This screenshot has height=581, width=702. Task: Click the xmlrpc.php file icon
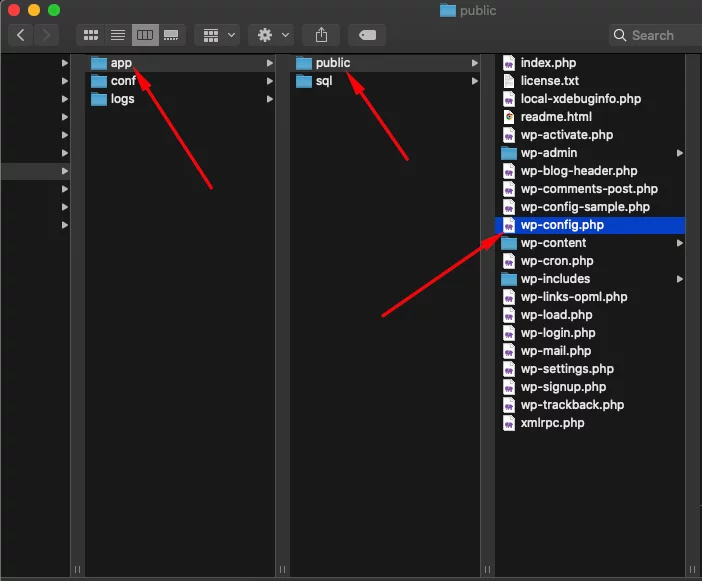509,423
